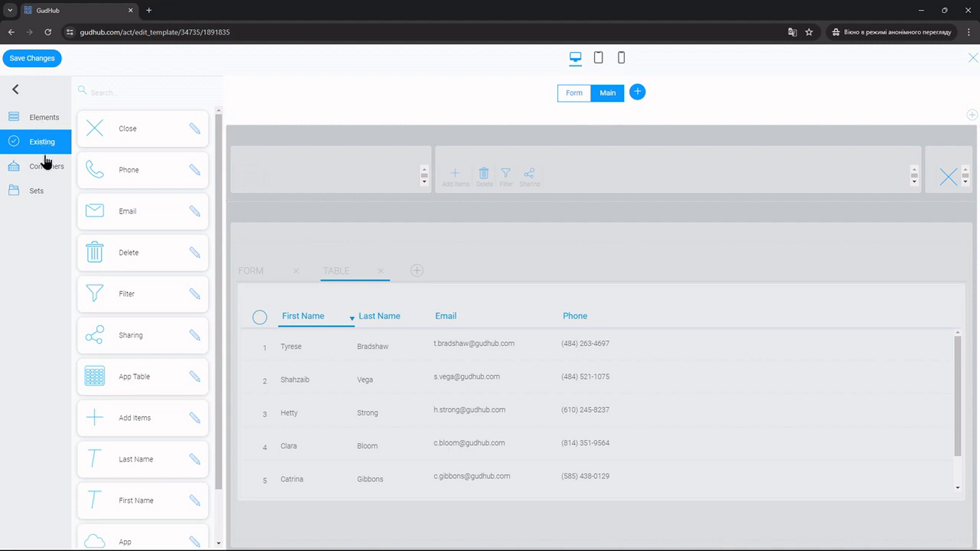980x551 pixels.
Task: Click the select-all circle in table header
Action: (260, 317)
